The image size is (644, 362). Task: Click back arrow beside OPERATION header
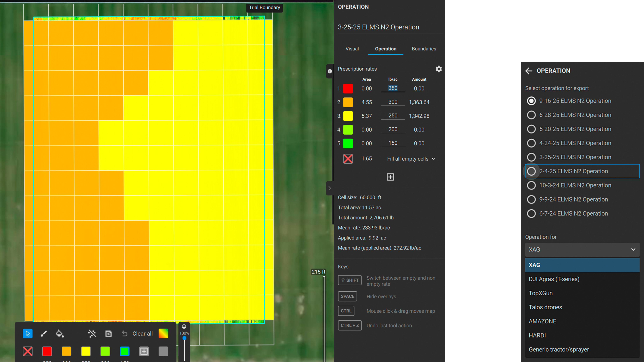point(529,71)
